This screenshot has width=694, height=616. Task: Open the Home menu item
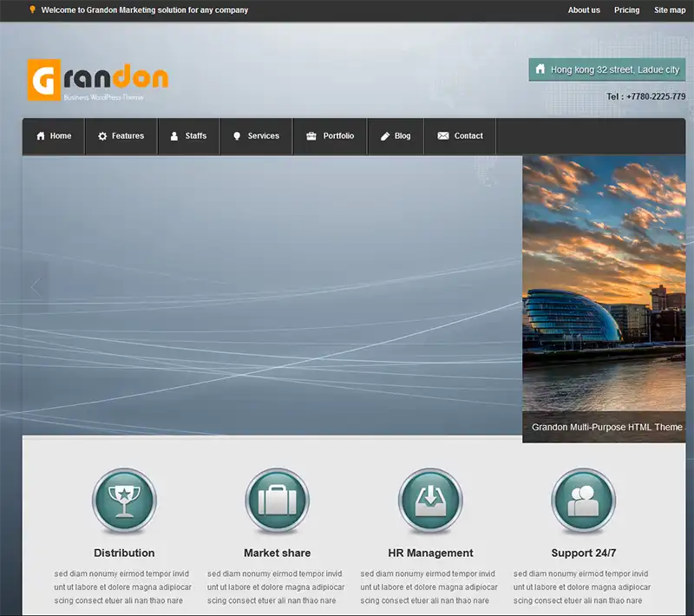(54, 136)
